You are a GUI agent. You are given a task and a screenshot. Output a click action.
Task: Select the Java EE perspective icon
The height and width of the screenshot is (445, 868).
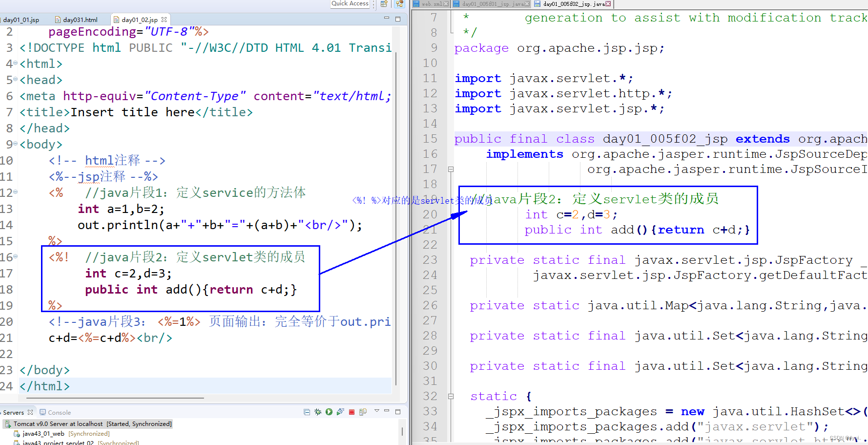point(400,4)
